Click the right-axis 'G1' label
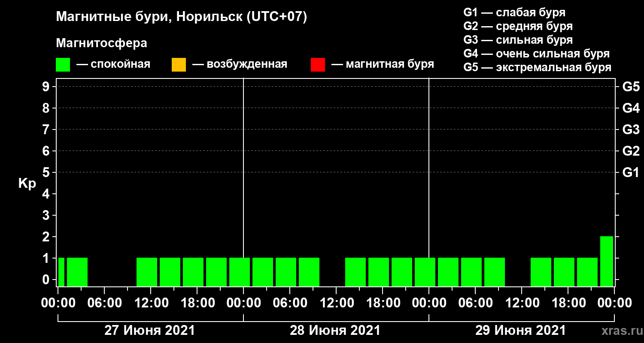This screenshot has width=644, height=343. [x=631, y=172]
